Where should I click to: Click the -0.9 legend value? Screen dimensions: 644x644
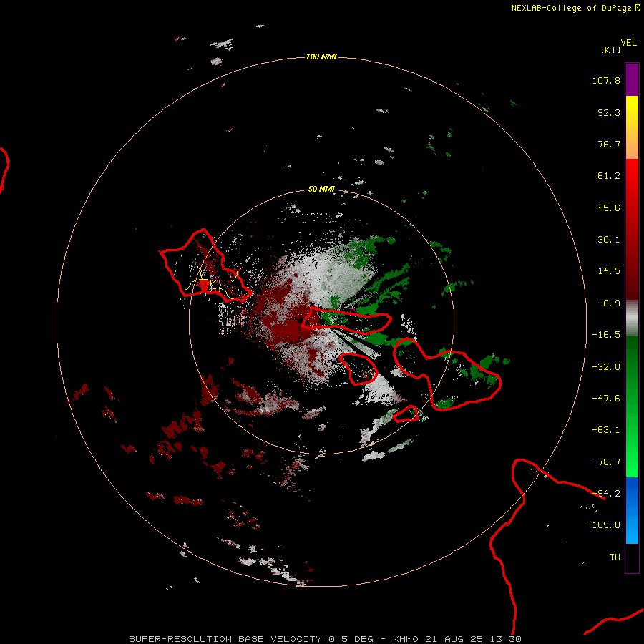click(x=609, y=303)
